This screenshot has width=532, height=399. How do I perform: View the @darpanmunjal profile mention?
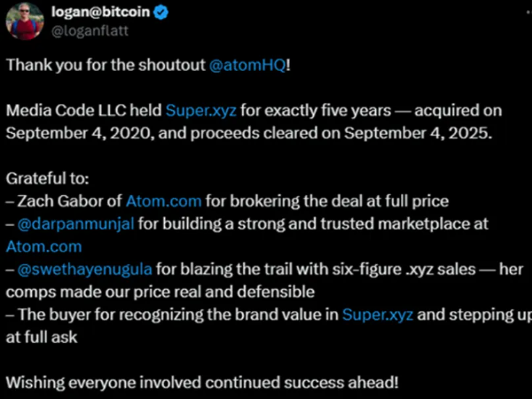coord(75,223)
